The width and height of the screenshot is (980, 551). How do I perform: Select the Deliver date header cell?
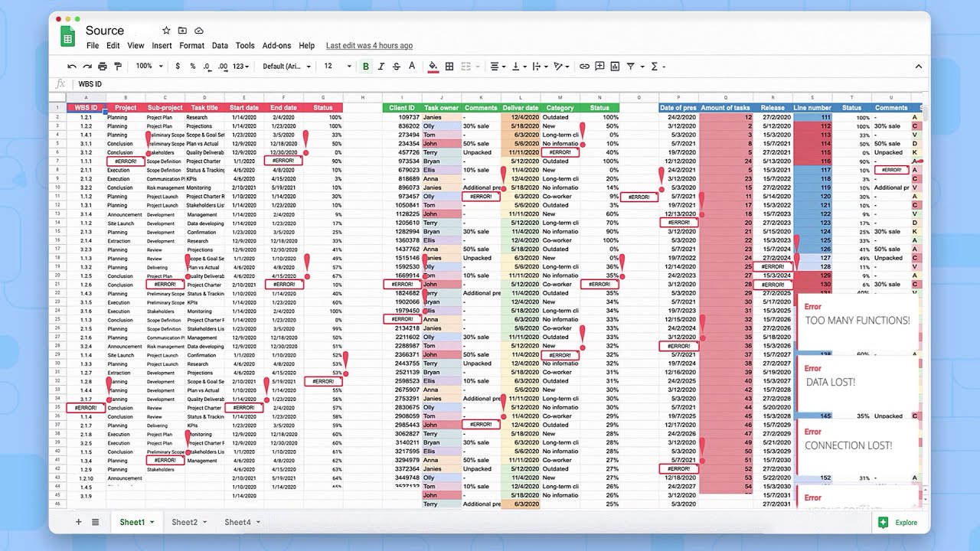point(521,108)
